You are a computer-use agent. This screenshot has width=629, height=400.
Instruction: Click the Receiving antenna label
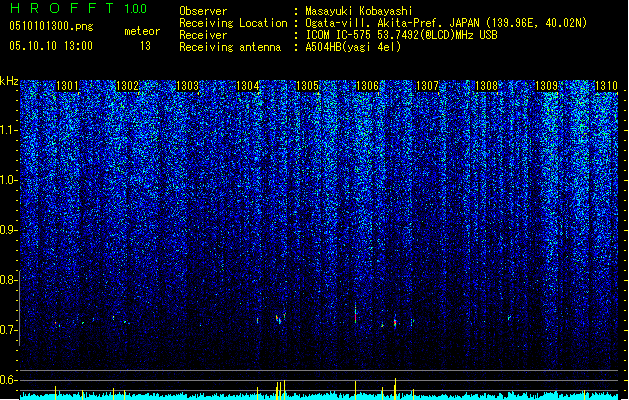(230, 47)
